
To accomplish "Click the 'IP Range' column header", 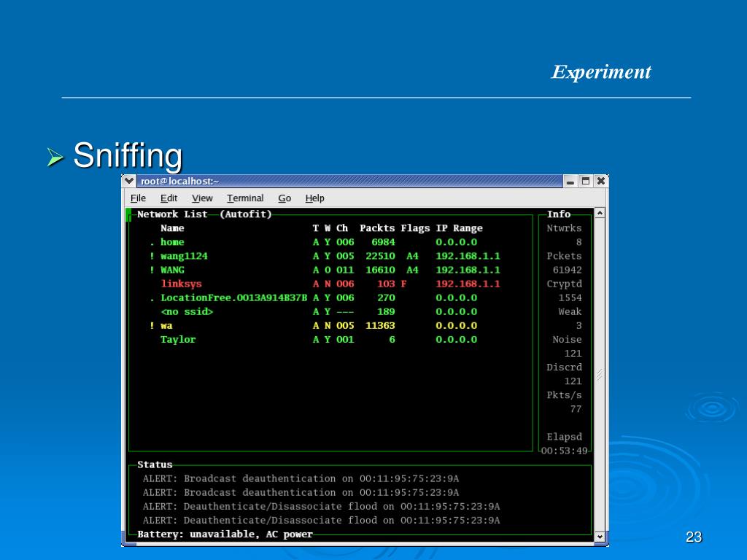I will point(460,228).
